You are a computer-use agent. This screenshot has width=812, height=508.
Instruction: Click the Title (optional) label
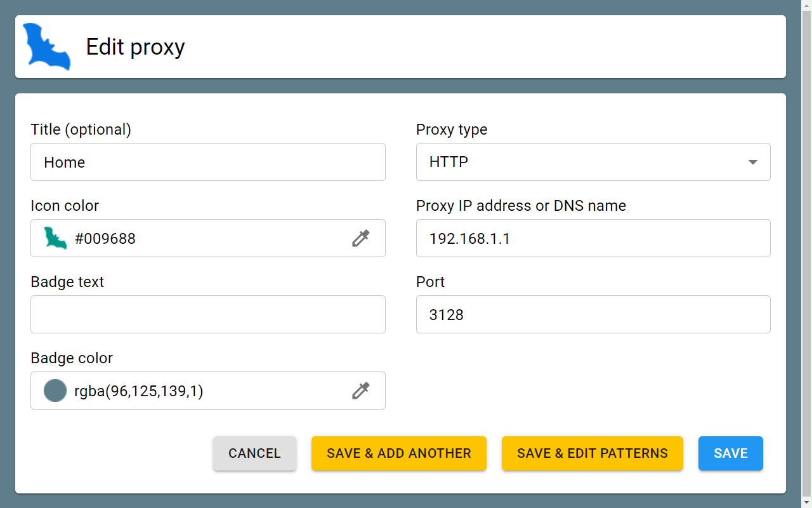[81, 130]
